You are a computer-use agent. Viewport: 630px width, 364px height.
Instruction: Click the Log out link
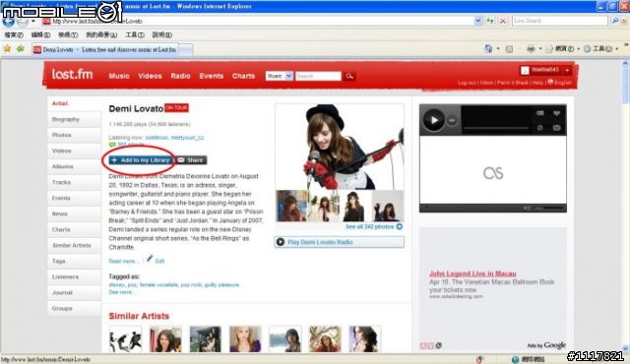point(467,83)
